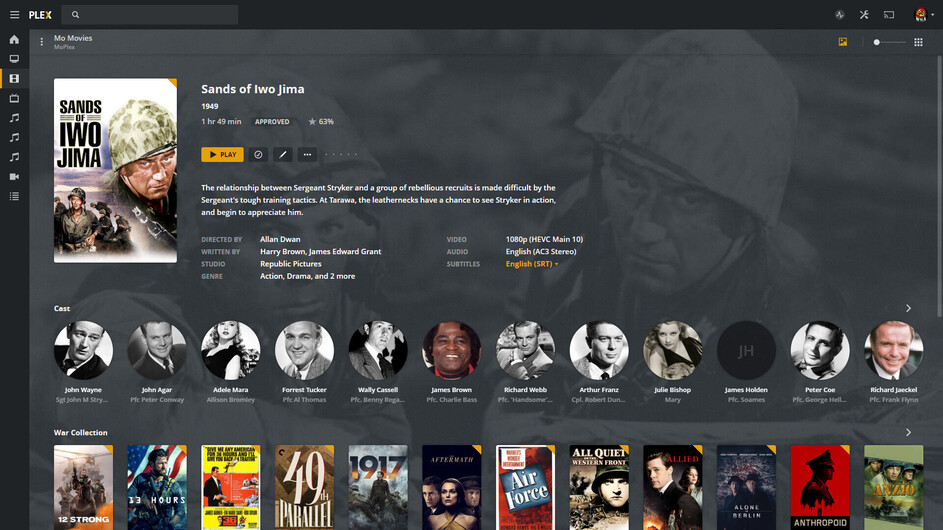Select the Movies film icon in sidebar
Image resolution: width=943 pixels, height=530 pixels.
pyautogui.click(x=14, y=78)
